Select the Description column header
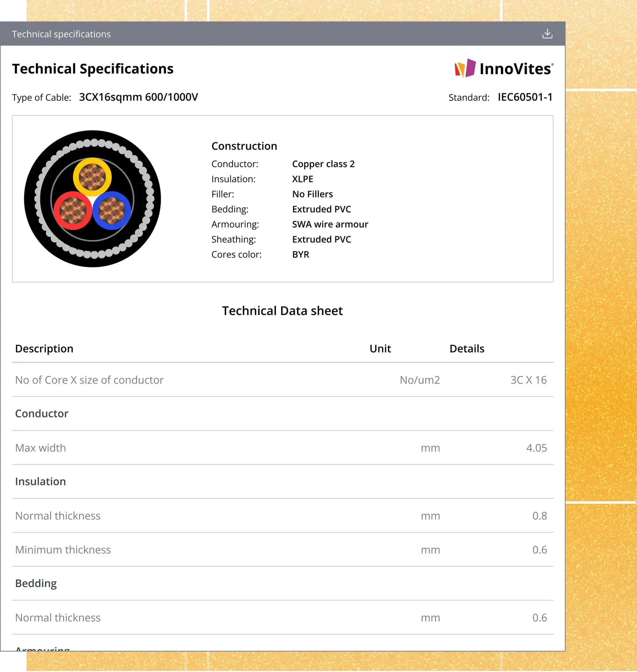The height and width of the screenshot is (672, 637). 44,349
